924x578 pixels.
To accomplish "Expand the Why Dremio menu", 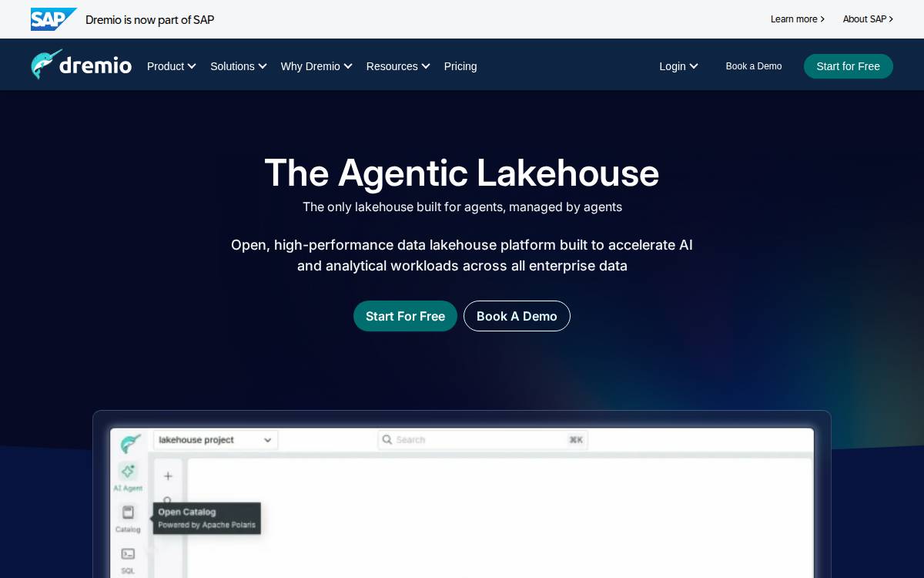I will 316,66.
